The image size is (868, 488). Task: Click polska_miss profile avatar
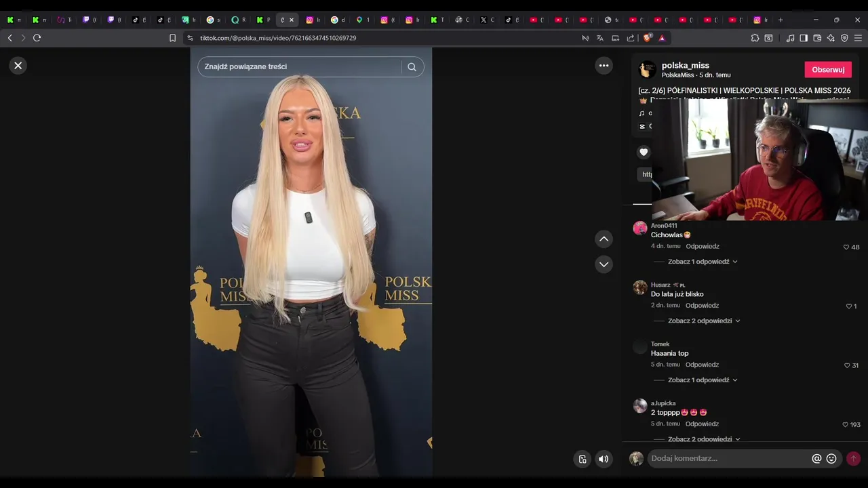pyautogui.click(x=648, y=69)
